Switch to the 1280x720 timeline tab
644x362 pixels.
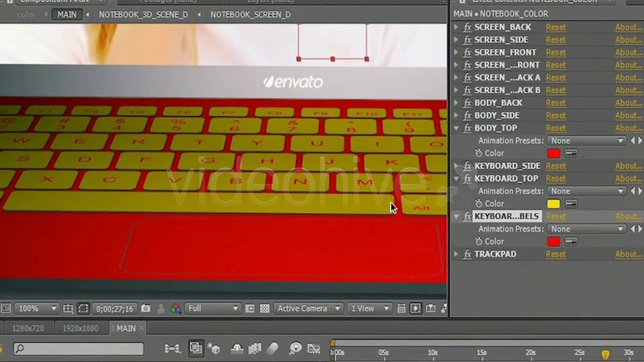coord(28,328)
